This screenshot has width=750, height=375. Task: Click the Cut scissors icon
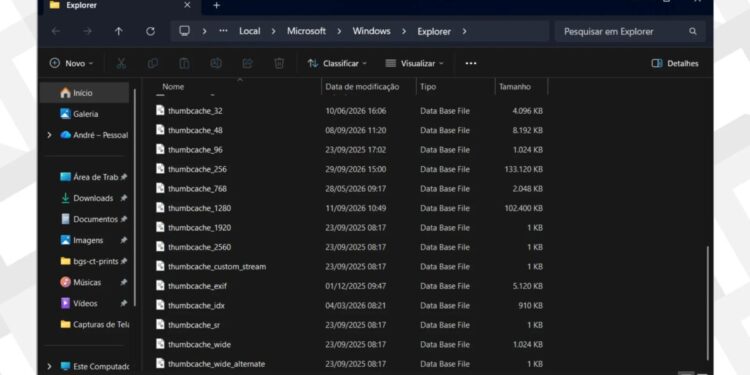click(x=121, y=63)
